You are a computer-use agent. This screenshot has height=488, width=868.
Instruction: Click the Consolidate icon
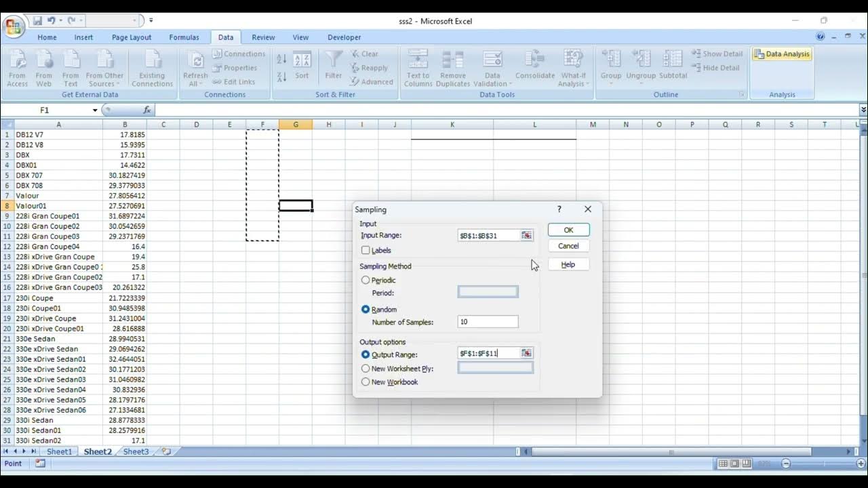[535, 60]
